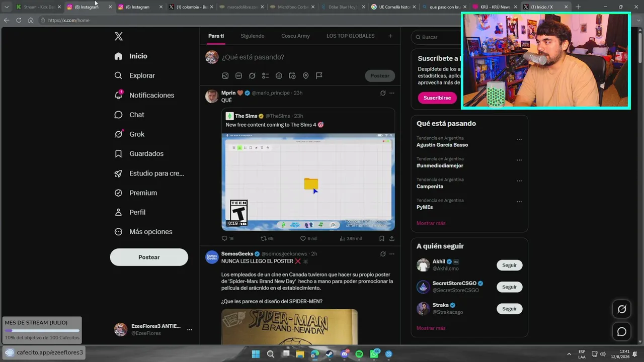Image resolution: width=644 pixels, height=362 pixels.
Task: View stats of Mprin's post, 385 mil
Action: pyautogui.click(x=351, y=238)
